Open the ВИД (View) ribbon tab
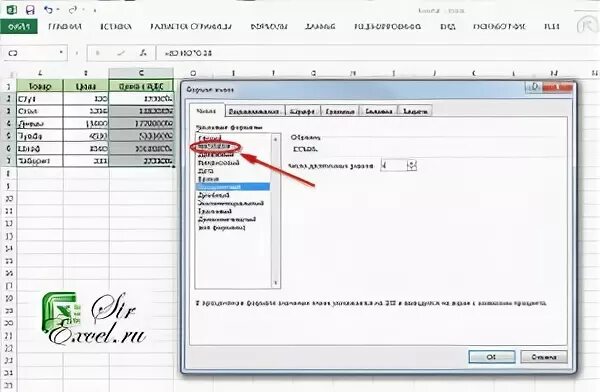 (x=447, y=27)
